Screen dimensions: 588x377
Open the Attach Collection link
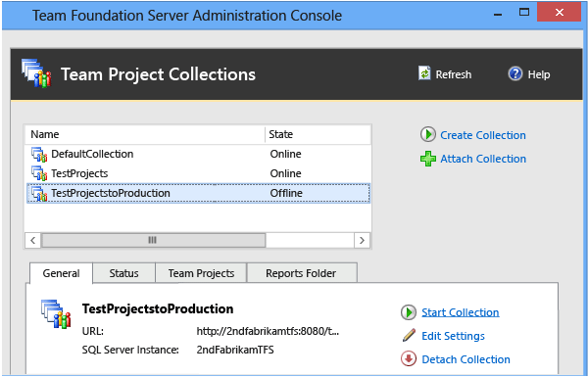click(x=483, y=159)
